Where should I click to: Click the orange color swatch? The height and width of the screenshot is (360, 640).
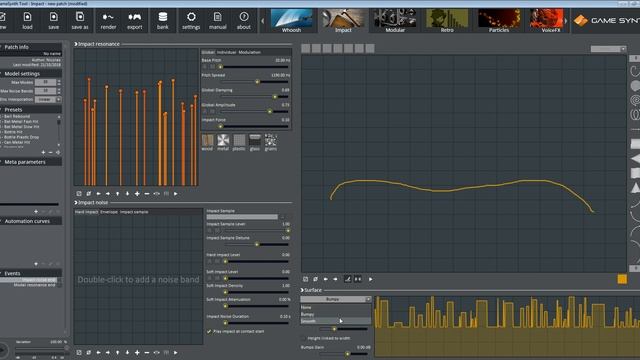pyautogui.click(x=622, y=279)
